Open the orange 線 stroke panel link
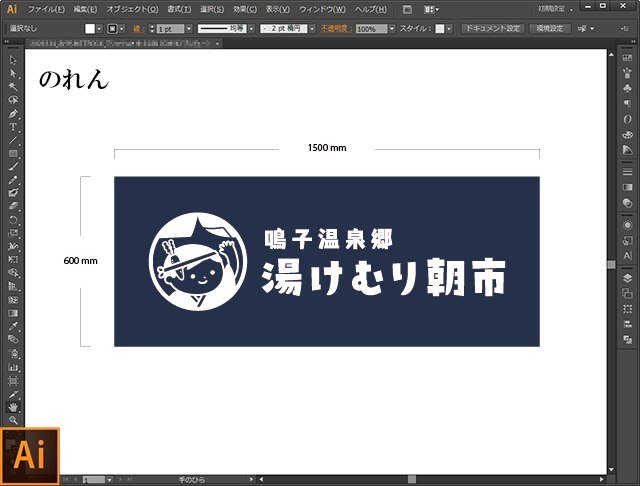Screen dimensions: 640x486 pyautogui.click(x=138, y=29)
